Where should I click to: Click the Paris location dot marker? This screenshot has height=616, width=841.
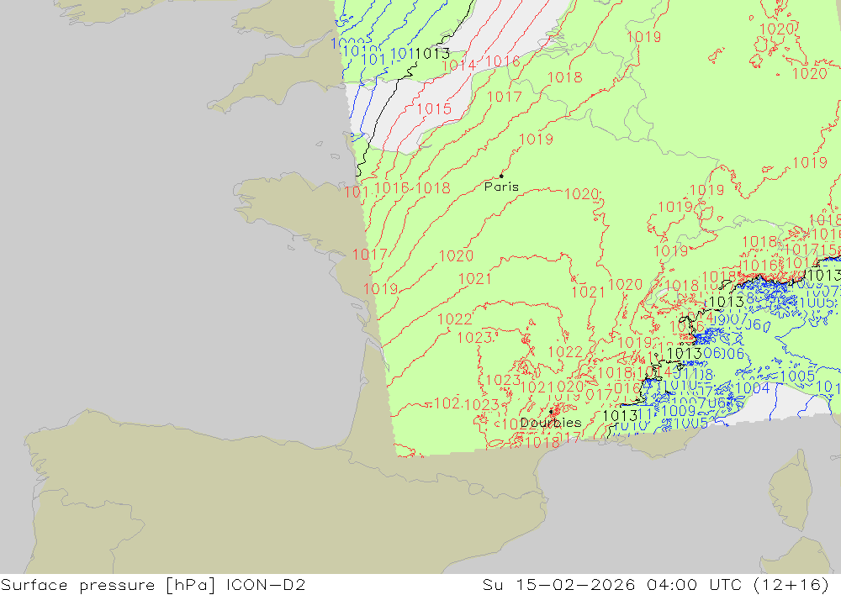(x=501, y=176)
